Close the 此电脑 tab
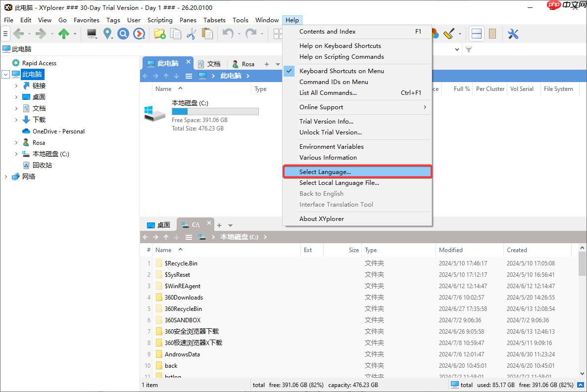The width and height of the screenshot is (587, 392). tap(188, 62)
